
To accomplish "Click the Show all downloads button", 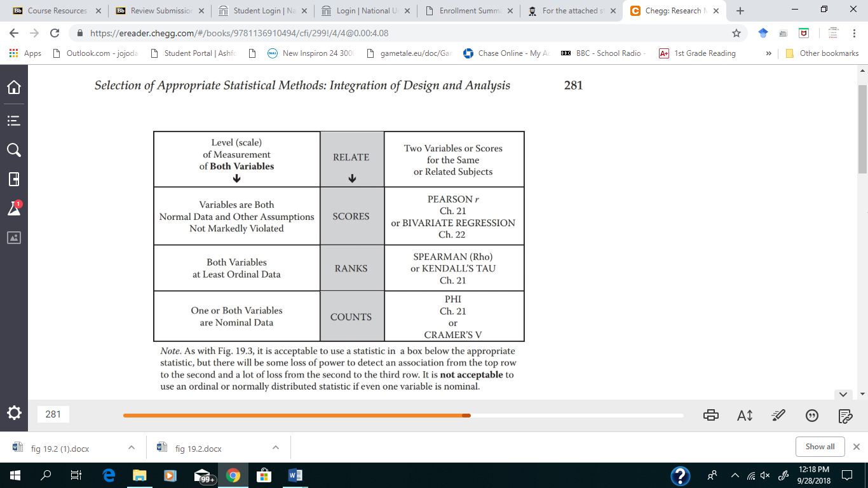I will [x=819, y=446].
